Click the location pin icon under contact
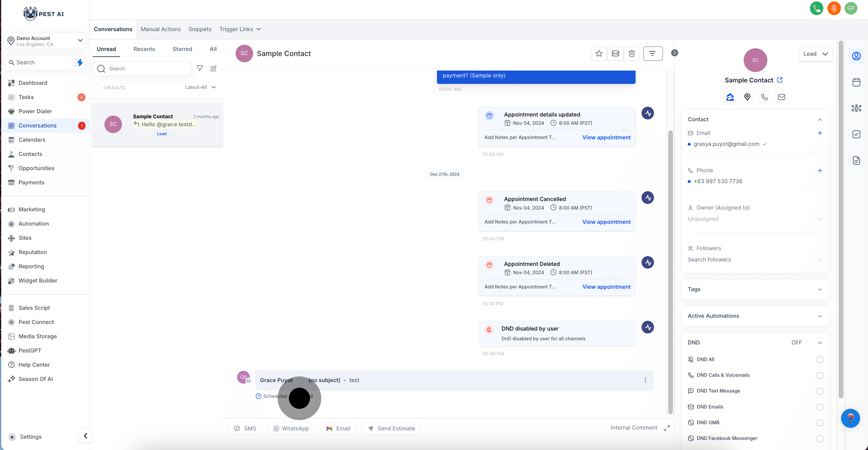Viewport: 868px width, 450px height. point(747,97)
